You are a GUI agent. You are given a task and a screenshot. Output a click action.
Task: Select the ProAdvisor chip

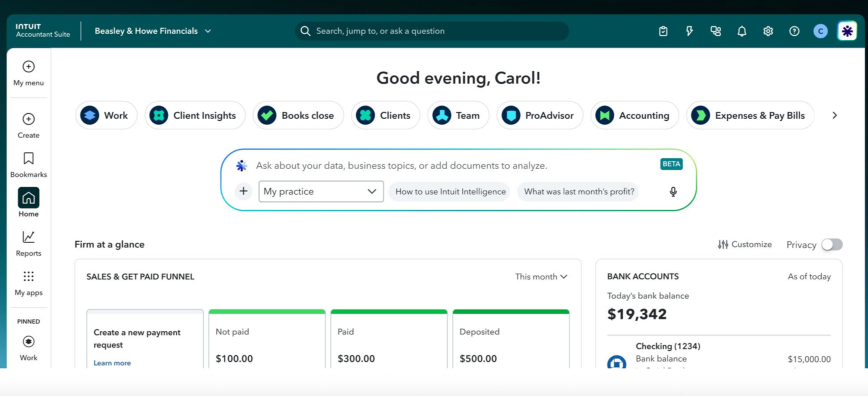pyautogui.click(x=540, y=116)
